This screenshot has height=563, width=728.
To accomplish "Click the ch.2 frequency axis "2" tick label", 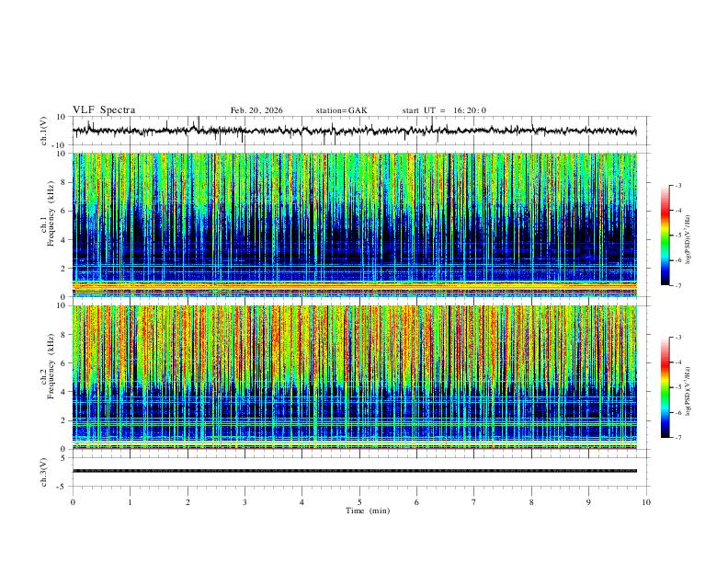I will pos(63,420).
